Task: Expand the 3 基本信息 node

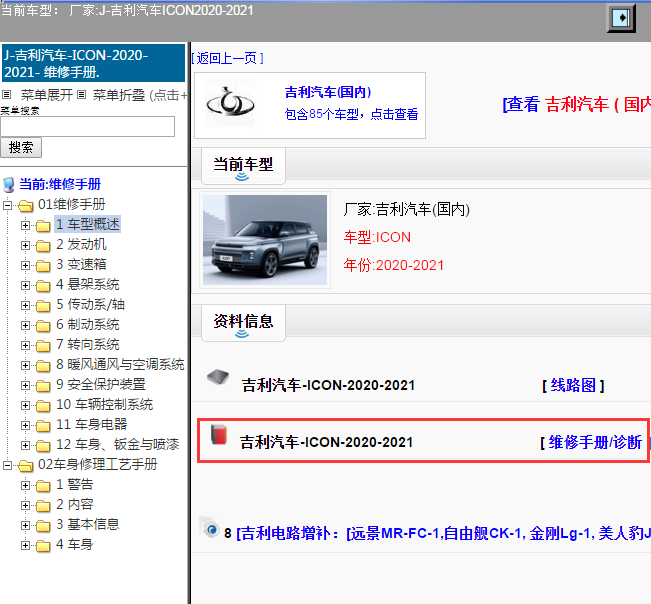Action: point(25,525)
